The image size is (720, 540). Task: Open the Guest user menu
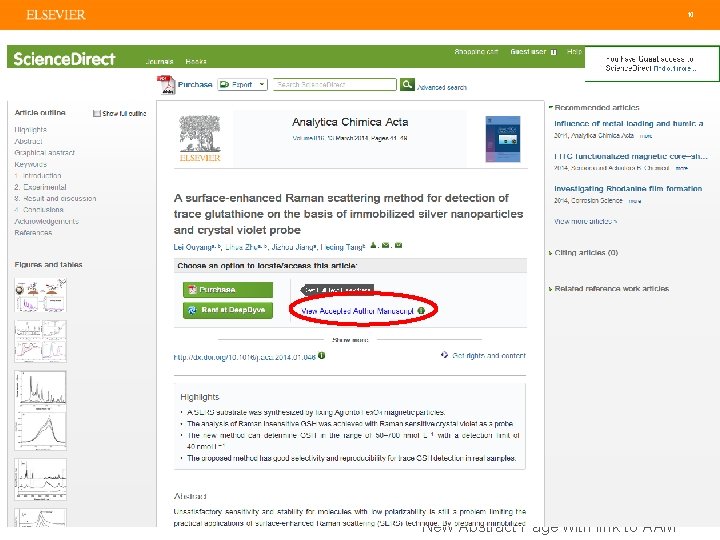[533, 52]
